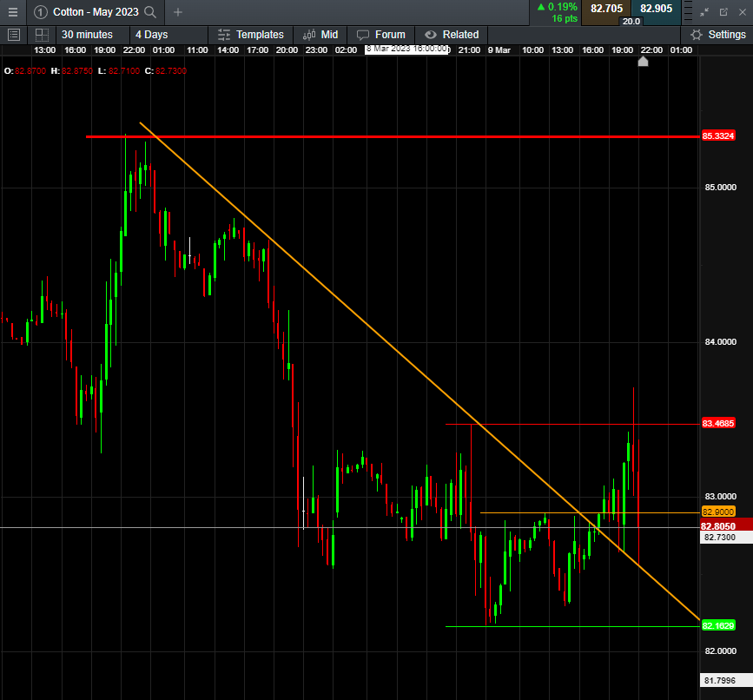Image resolution: width=753 pixels, height=700 pixels.
Task: Click the Templates sliders icon
Action: pos(224,35)
